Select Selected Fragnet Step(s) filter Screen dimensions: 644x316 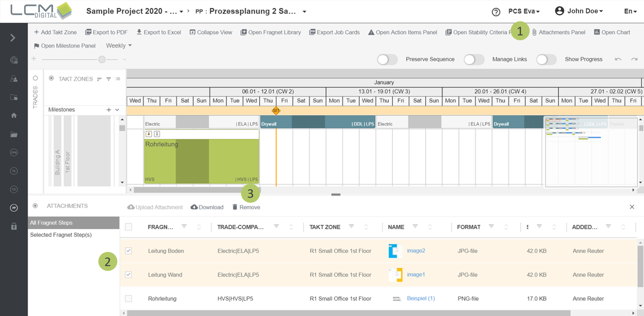tap(61, 235)
